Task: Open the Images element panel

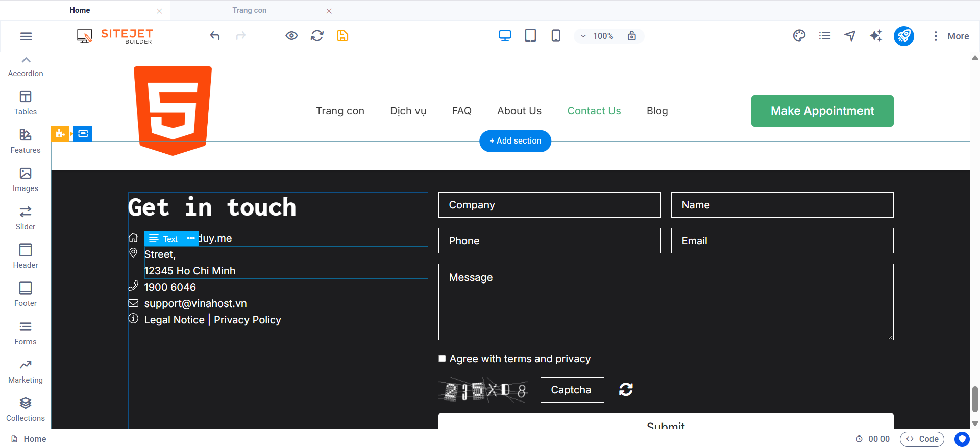Action: [x=26, y=180]
